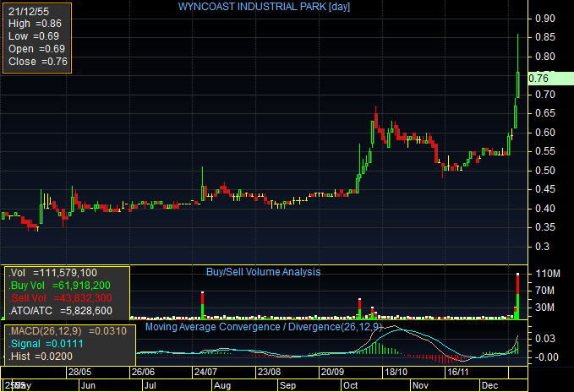Click the 0.50 price axis label

545,171
